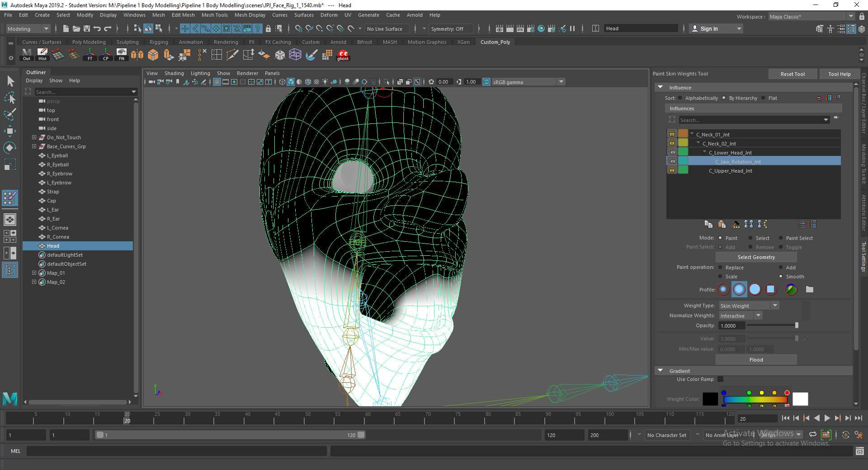Collapse the Influence section
This screenshot has width=868, height=470.
660,87
